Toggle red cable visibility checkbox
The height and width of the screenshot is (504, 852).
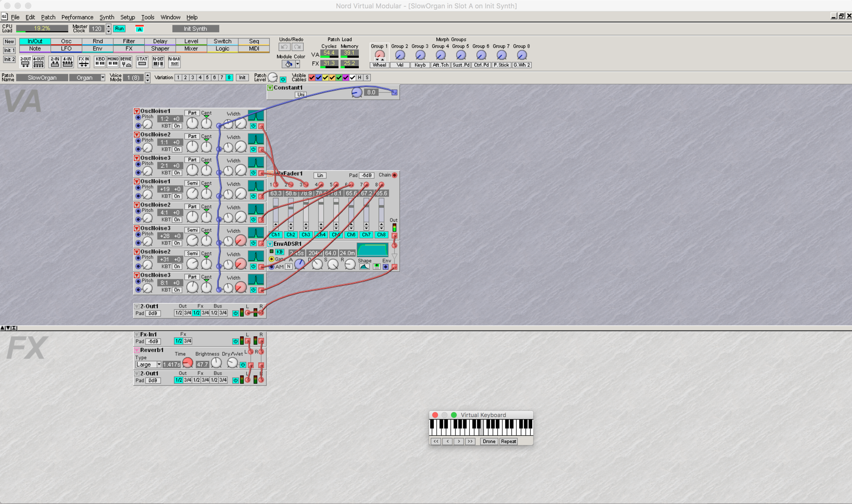tap(311, 78)
